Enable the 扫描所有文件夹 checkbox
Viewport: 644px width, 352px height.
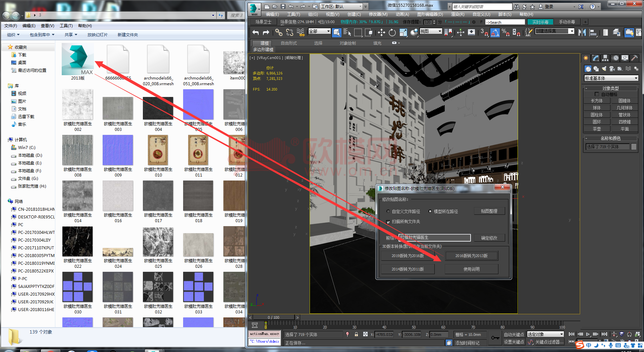tap(388, 222)
